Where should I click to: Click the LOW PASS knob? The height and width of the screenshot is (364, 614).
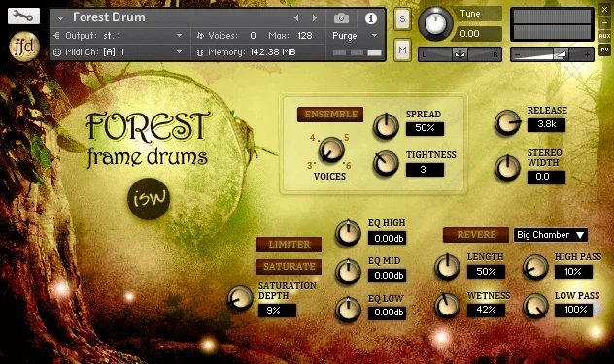click(535, 306)
